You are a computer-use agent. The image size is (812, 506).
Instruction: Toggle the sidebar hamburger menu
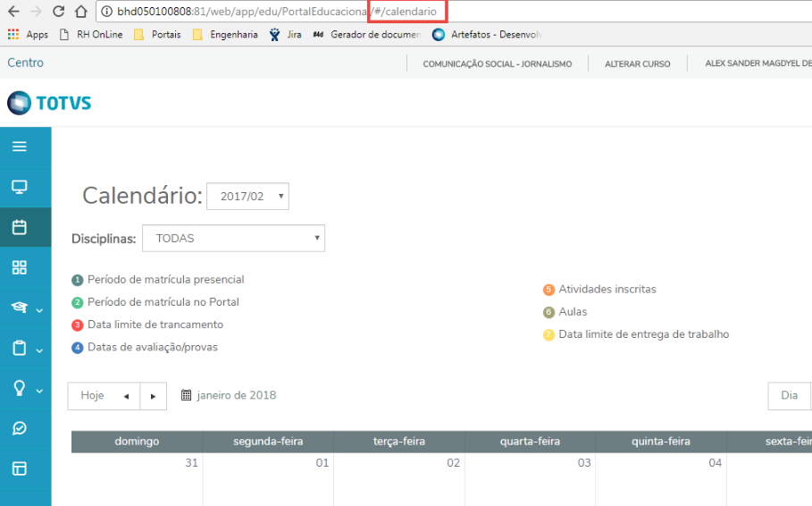20,147
